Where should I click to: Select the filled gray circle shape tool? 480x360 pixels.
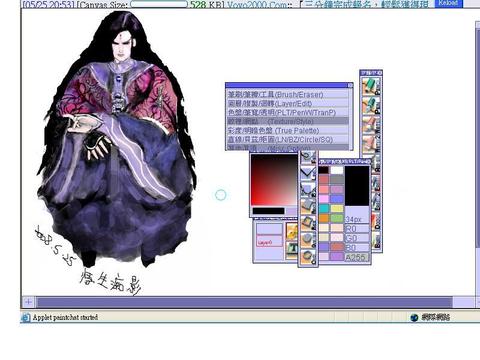(308, 239)
